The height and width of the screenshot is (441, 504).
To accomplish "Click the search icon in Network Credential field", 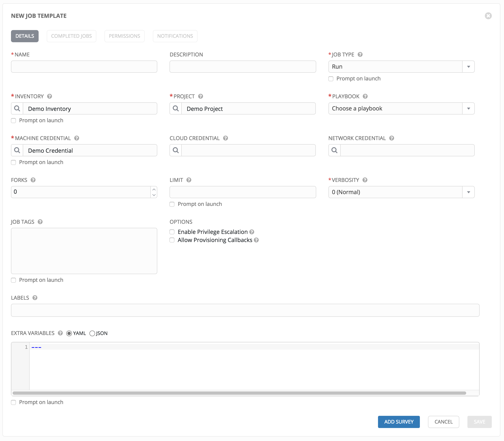I will tap(335, 150).
